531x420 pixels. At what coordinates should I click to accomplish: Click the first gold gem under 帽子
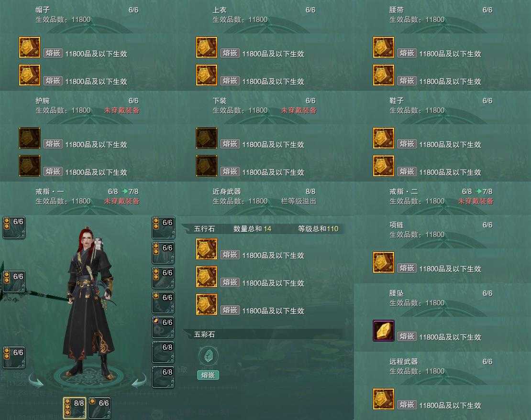[x=30, y=47]
